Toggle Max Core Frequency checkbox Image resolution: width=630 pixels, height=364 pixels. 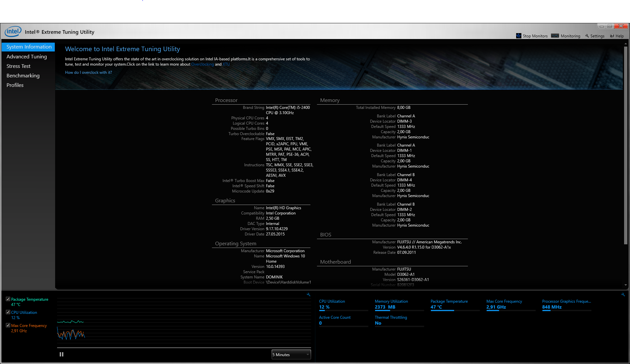[8, 325]
